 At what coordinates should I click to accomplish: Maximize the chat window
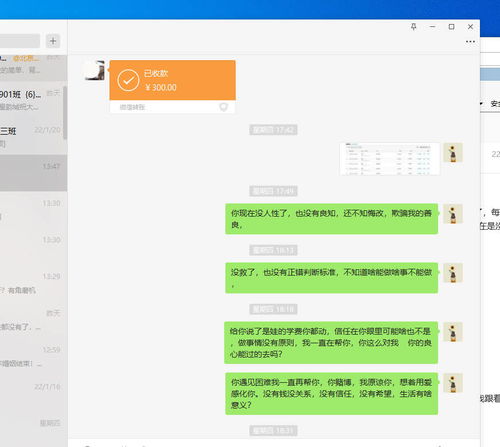(451, 27)
